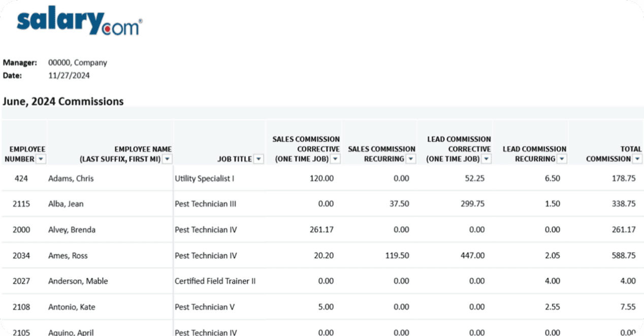Select Alvey, Brenda name cell
Screen dimensions: 644x336
click(x=71, y=230)
